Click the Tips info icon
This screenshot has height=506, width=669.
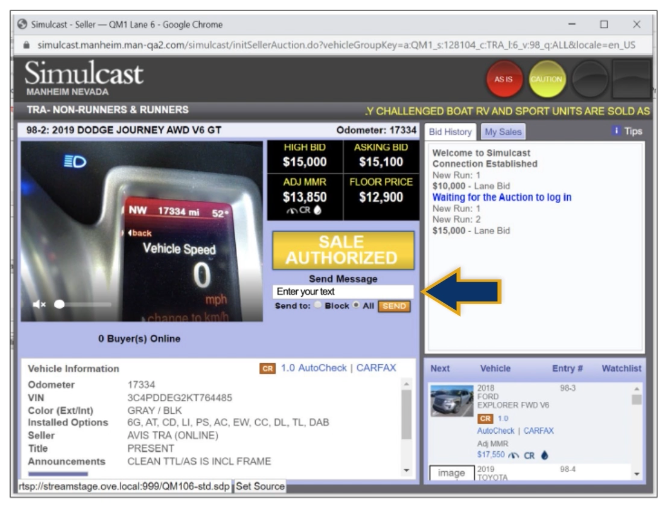pos(616,131)
